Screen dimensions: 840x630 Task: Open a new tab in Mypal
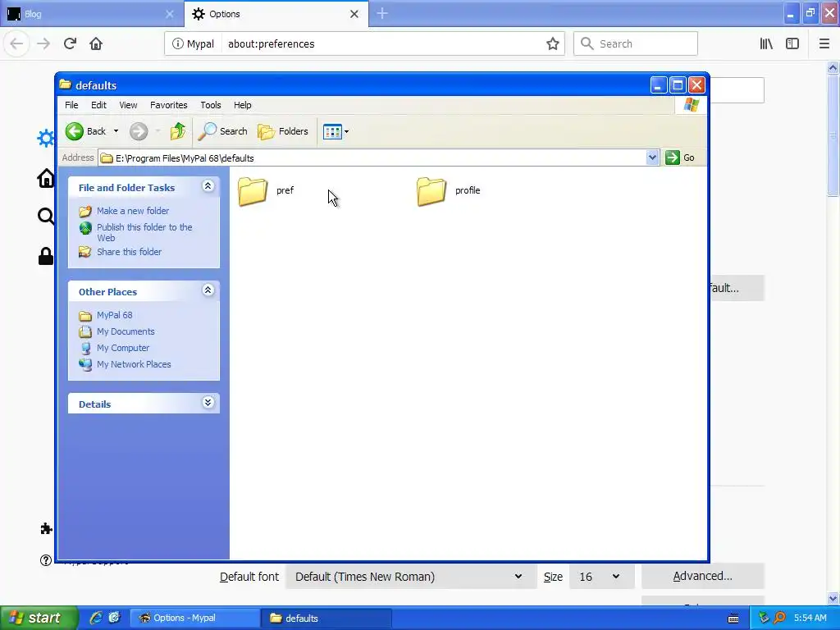pyautogui.click(x=382, y=13)
